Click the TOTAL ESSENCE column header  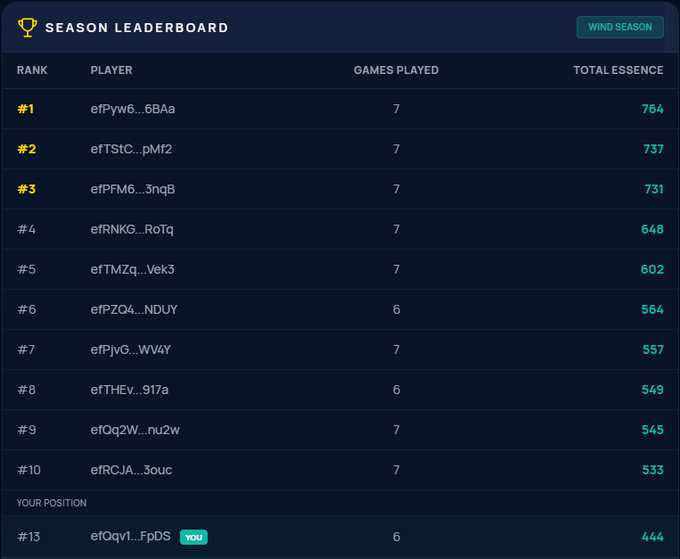pyautogui.click(x=618, y=70)
